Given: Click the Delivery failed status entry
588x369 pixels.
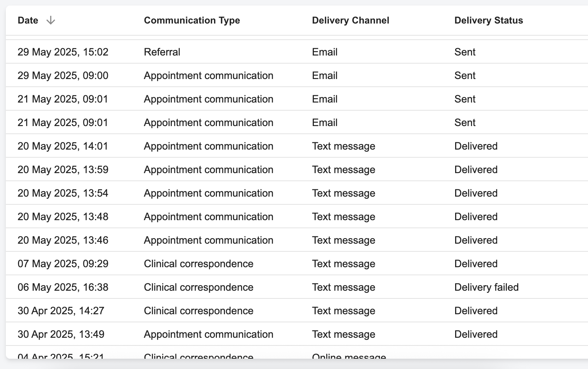Looking at the screenshot, I should tap(486, 287).
